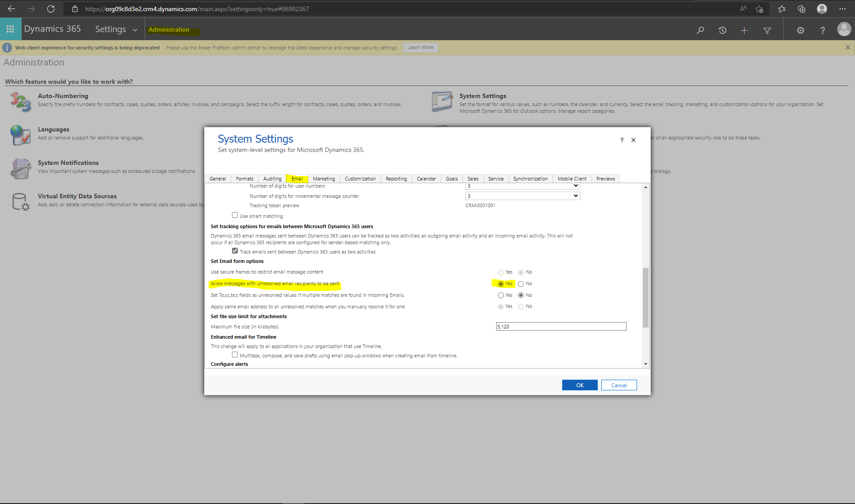Screen dimensions: 855x504
Task: Go back in the browser
Action: tap(12, 8)
